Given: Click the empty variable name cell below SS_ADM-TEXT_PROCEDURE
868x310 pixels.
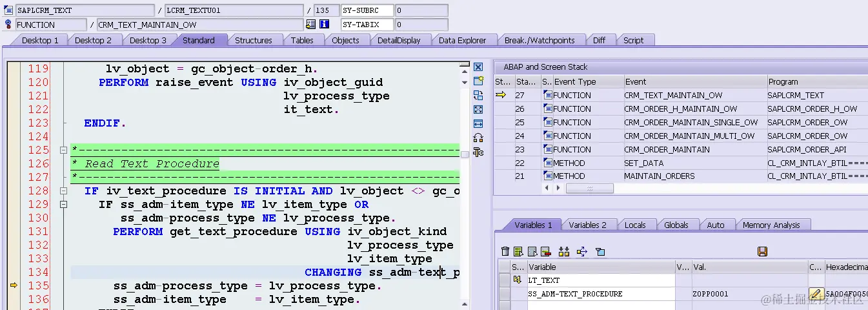Looking at the screenshot, I should click(x=600, y=305).
